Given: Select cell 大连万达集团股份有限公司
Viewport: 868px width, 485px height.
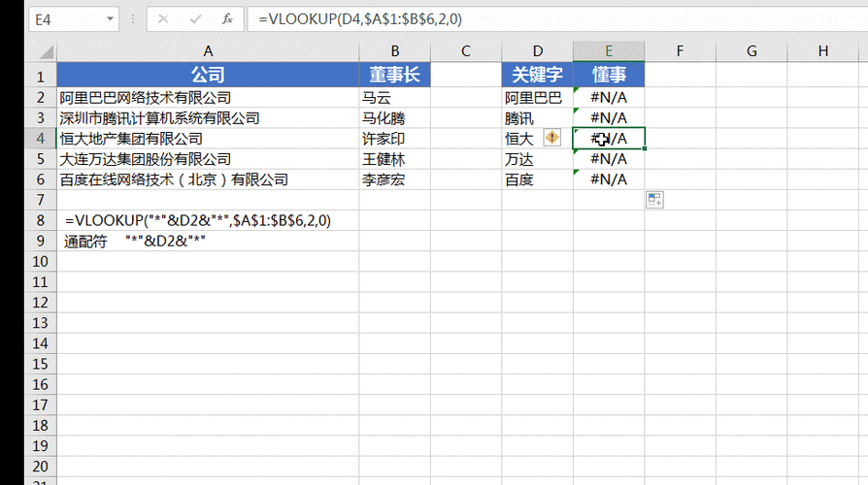Looking at the screenshot, I should click(x=208, y=159).
